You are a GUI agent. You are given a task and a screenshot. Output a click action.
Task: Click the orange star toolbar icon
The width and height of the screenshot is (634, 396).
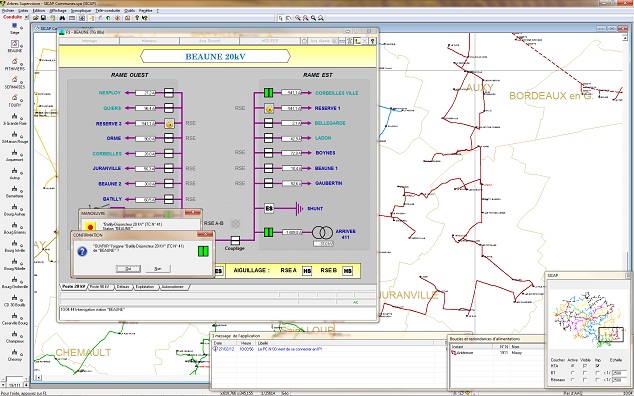click(x=118, y=18)
